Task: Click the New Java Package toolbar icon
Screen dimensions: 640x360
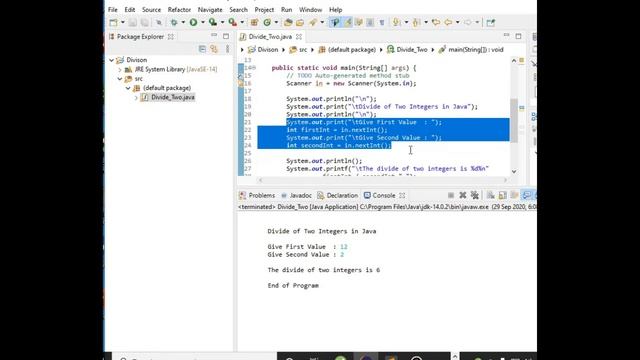Action: pos(254,22)
